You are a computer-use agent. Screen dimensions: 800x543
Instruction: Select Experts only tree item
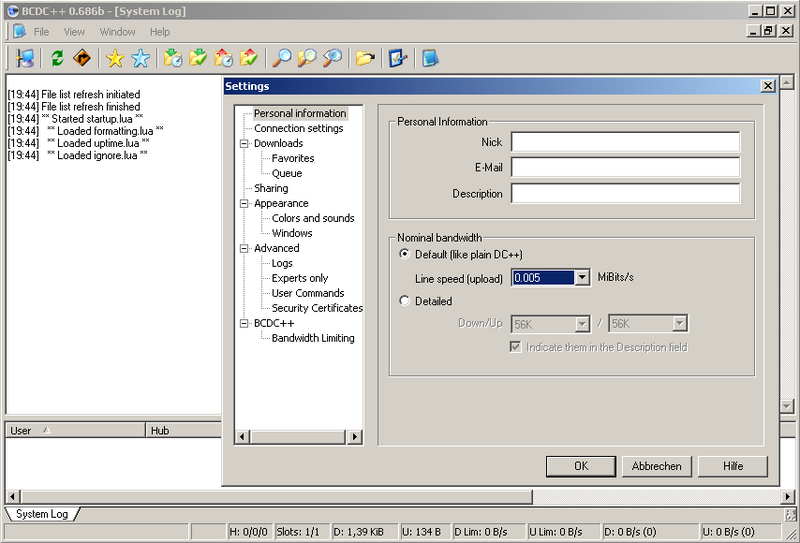click(x=299, y=278)
